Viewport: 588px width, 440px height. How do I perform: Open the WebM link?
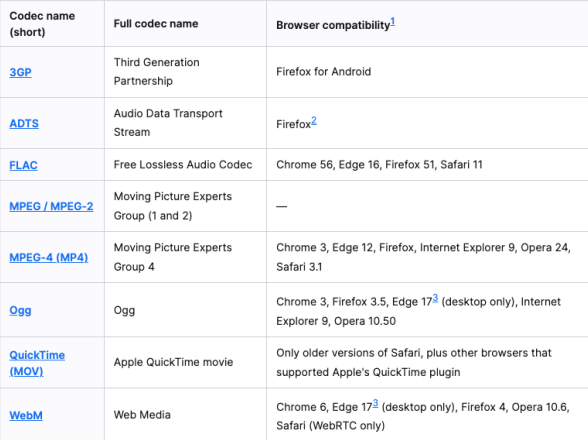point(26,415)
